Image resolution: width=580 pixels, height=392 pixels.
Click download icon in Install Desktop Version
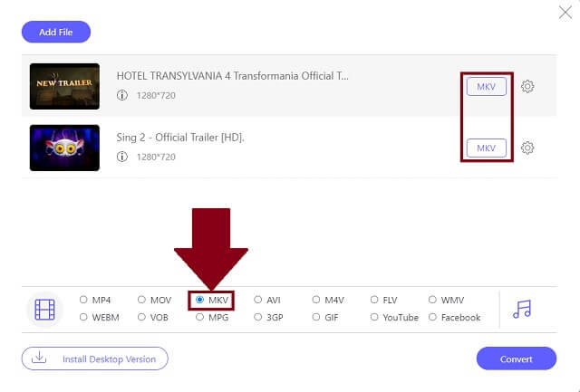coord(39,359)
